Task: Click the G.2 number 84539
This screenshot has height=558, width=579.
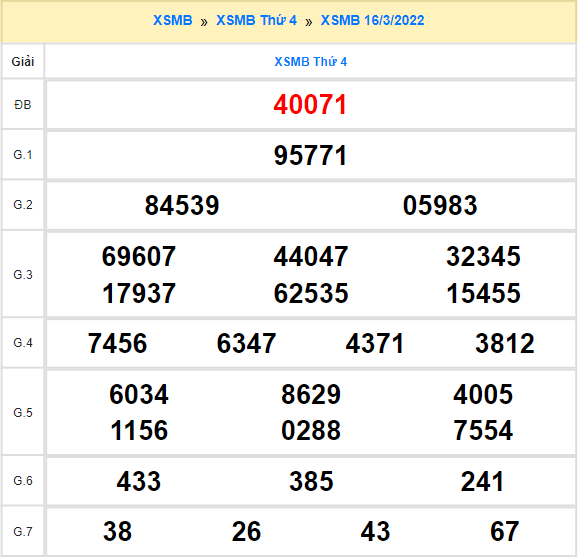Action: tap(182, 206)
